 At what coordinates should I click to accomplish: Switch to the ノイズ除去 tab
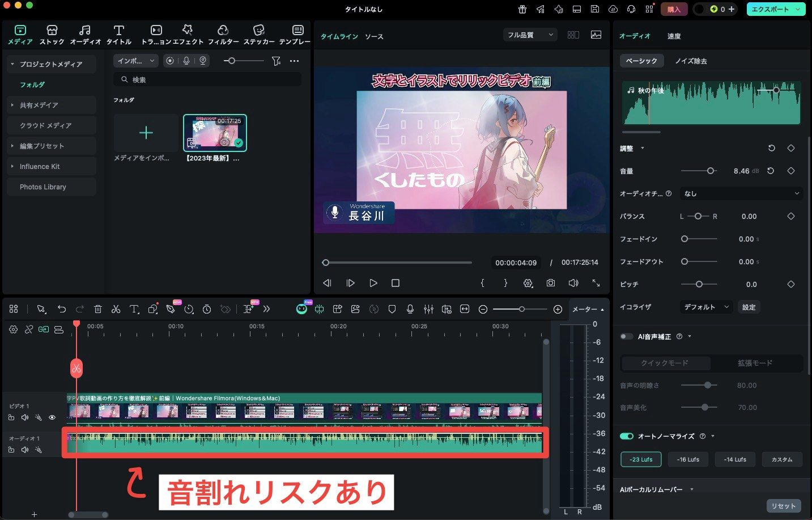tap(691, 61)
